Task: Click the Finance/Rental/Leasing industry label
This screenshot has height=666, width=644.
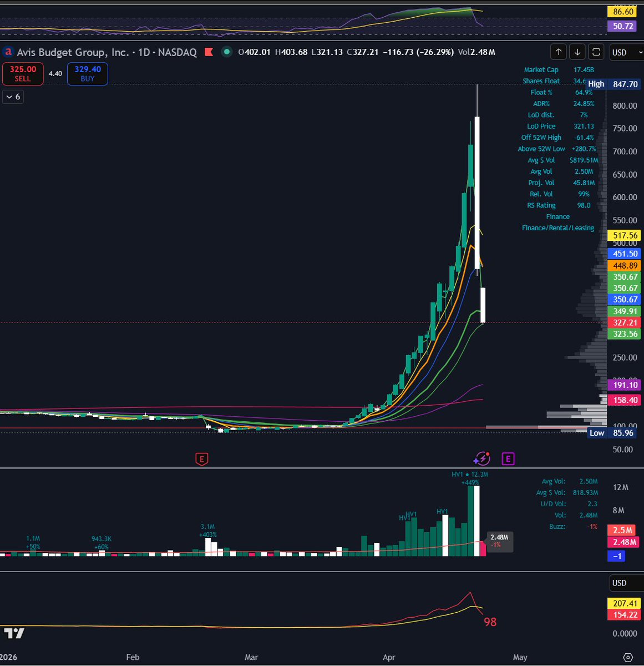Action: pyautogui.click(x=558, y=228)
